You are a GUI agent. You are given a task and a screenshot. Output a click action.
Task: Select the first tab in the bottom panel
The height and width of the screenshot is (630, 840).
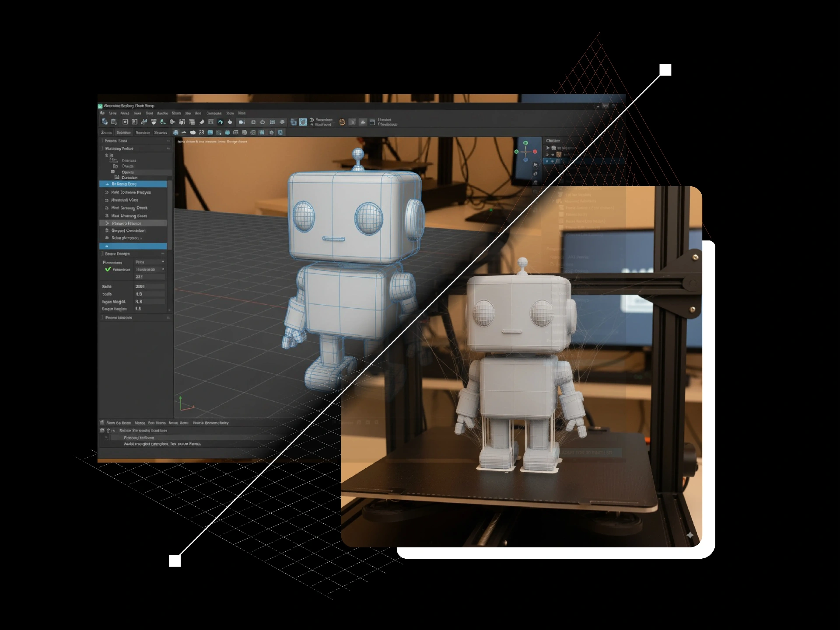coord(119,423)
